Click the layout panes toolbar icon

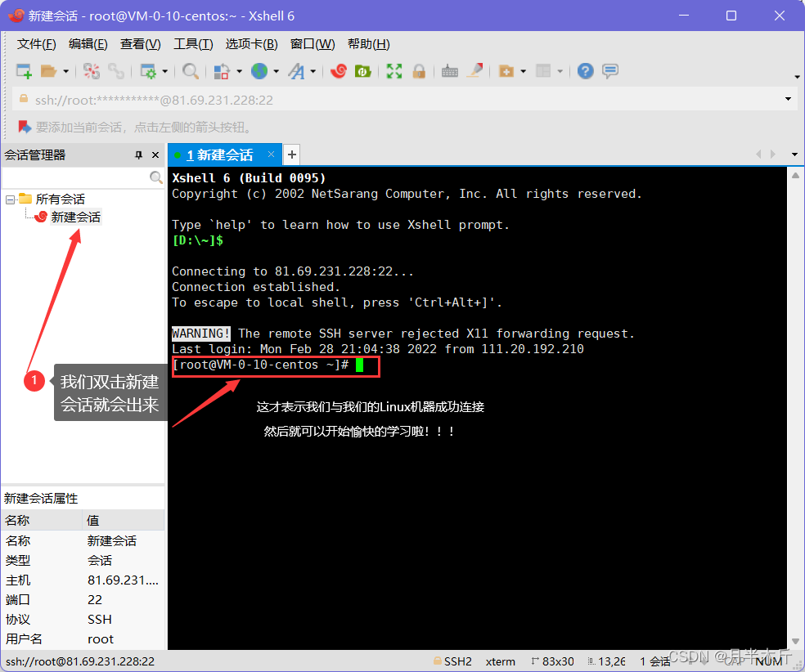coord(543,71)
